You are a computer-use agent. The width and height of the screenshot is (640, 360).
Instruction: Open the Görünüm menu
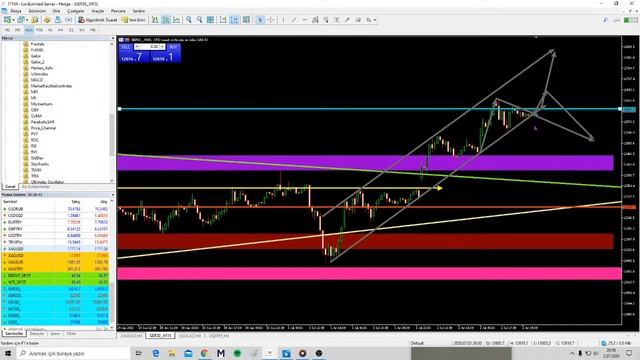[x=37, y=11]
